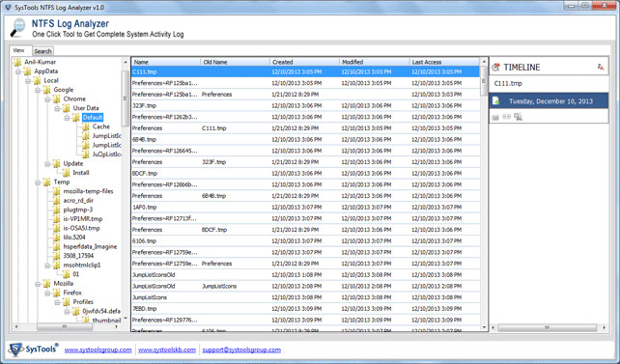620x364 pixels.
Task: Click the Timeline clock icon
Action: click(x=495, y=68)
